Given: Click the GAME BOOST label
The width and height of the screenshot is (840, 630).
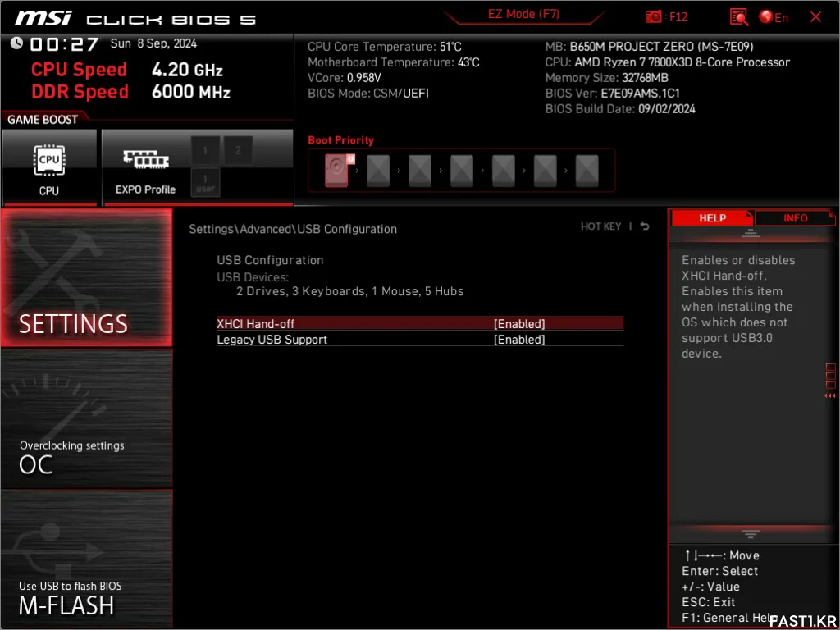Looking at the screenshot, I should point(43,120).
